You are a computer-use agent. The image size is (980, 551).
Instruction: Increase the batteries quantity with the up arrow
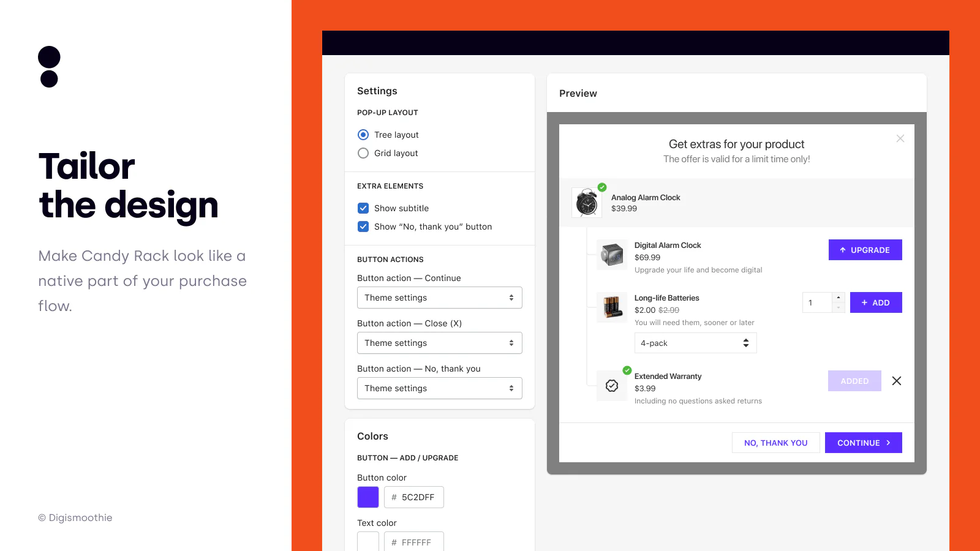(839, 298)
